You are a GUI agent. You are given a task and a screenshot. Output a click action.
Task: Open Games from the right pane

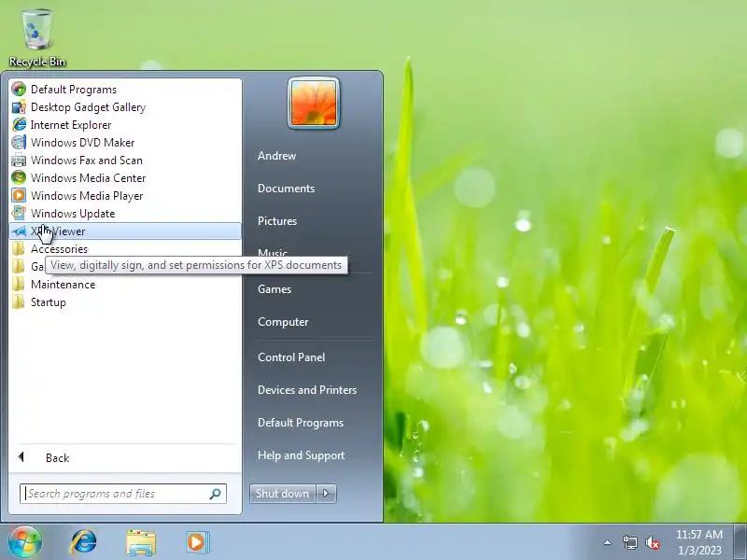click(275, 289)
